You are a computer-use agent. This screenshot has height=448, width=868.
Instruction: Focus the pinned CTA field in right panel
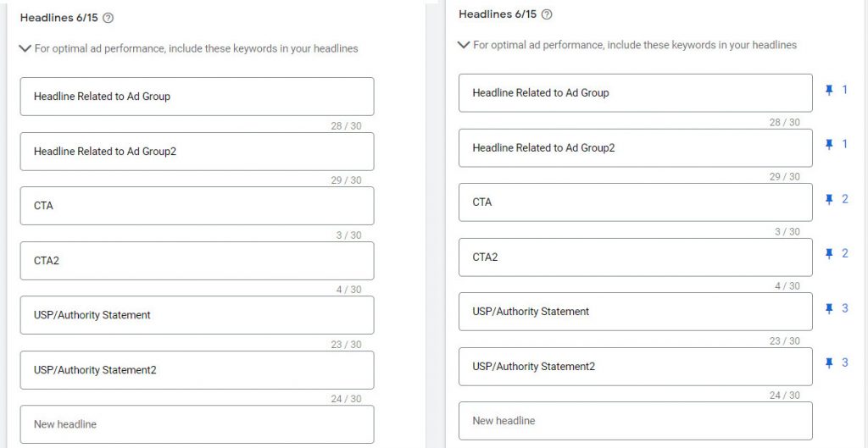click(x=635, y=202)
